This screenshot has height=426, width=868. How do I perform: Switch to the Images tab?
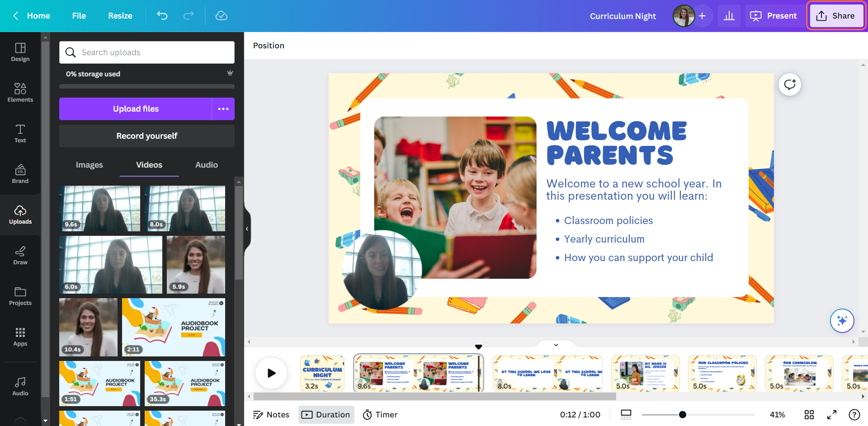pos(90,165)
